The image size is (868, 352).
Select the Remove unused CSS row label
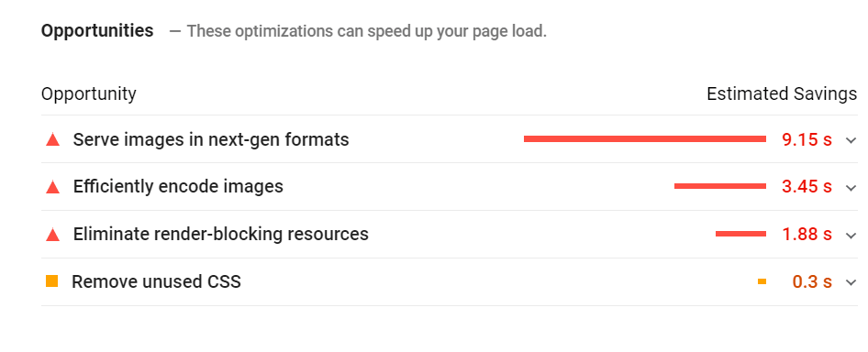(157, 281)
